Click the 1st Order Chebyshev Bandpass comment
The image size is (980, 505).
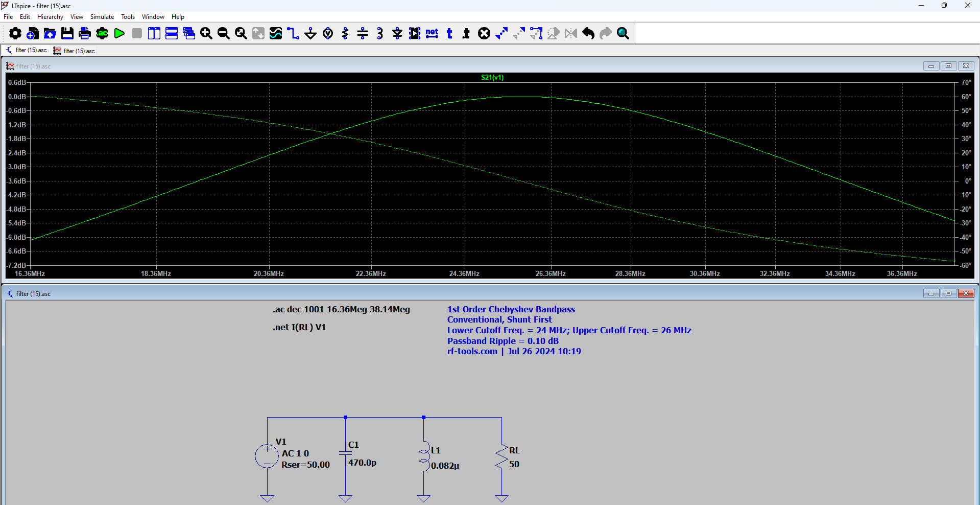(511, 309)
